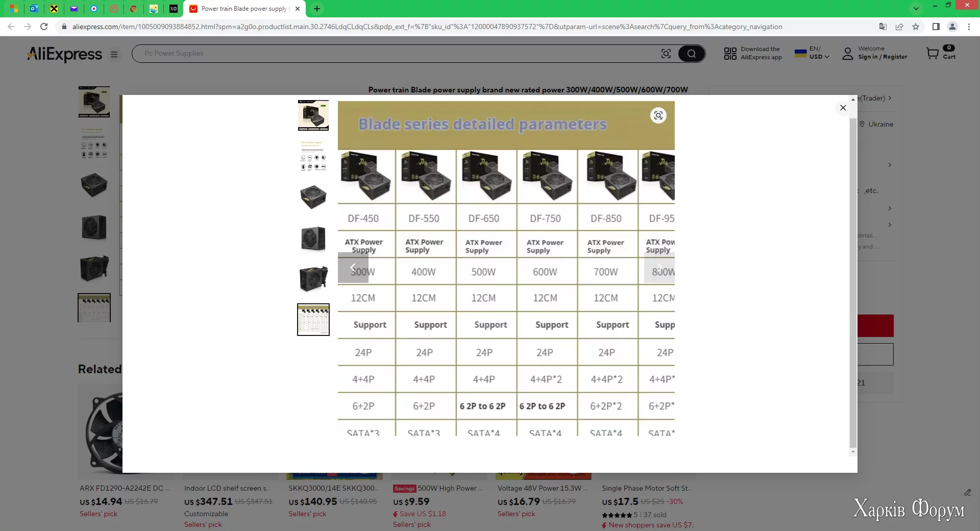Close the Power train Blade power supply tab

point(298,9)
